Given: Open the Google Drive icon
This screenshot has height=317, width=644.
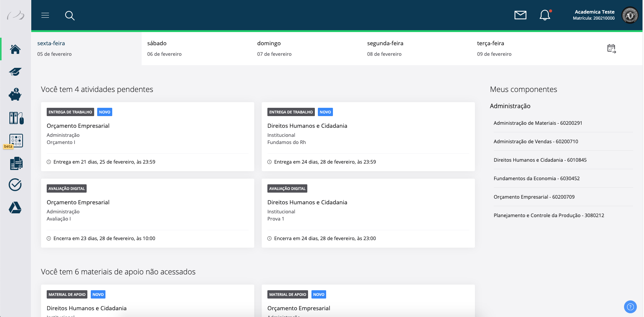Looking at the screenshot, I should 15,208.
